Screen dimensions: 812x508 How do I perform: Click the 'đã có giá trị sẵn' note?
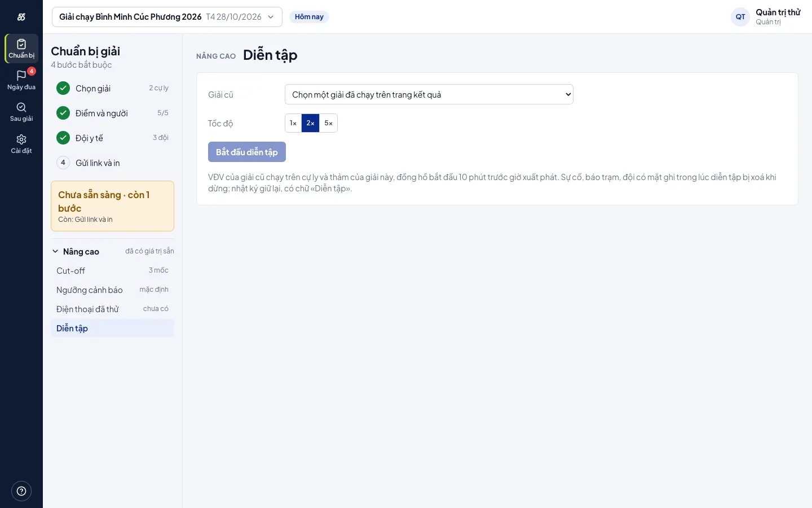coord(149,251)
